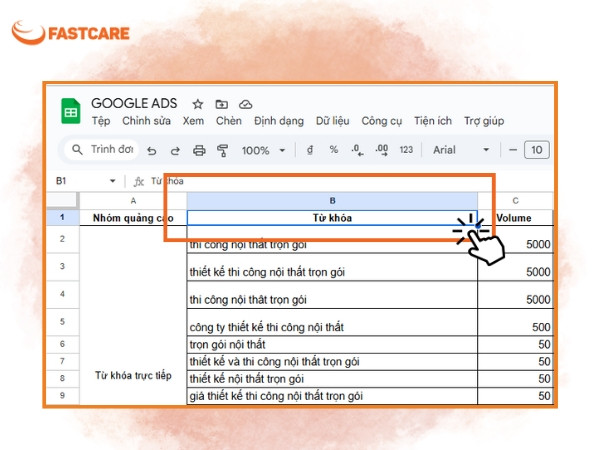The width and height of the screenshot is (600, 450).
Task: Click the Từ khóa header cell B1
Action: coord(332,218)
